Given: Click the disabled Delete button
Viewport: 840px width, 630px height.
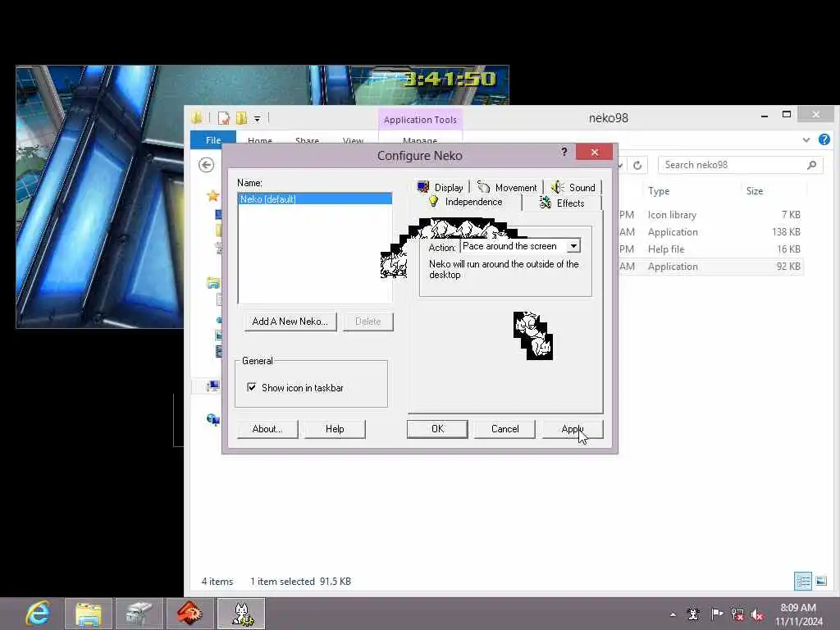Looking at the screenshot, I should 368,322.
